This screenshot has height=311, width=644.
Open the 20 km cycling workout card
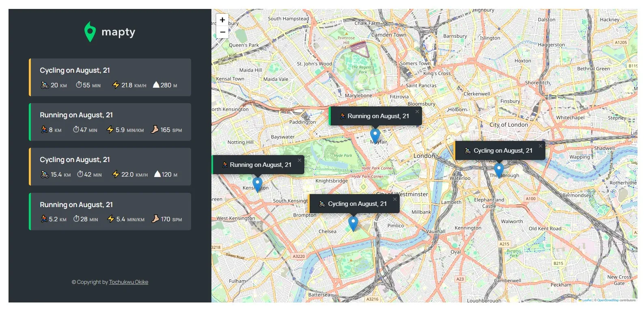click(110, 77)
